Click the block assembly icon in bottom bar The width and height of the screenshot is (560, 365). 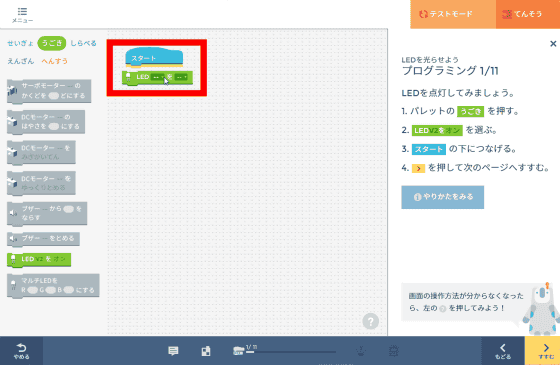click(206, 351)
